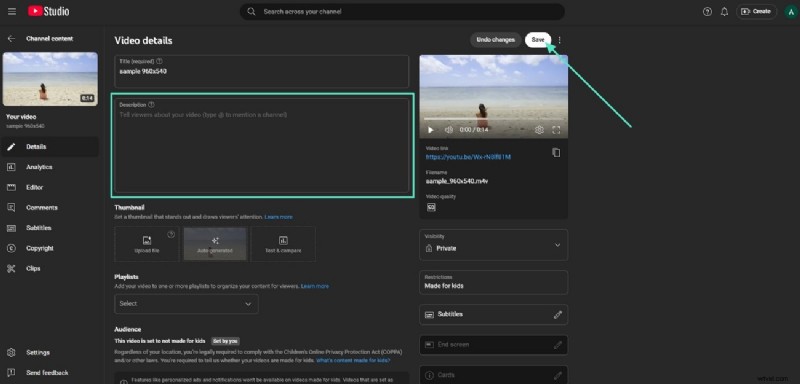The height and width of the screenshot is (384, 800).
Task: Click the Title input field
Action: coord(262,71)
